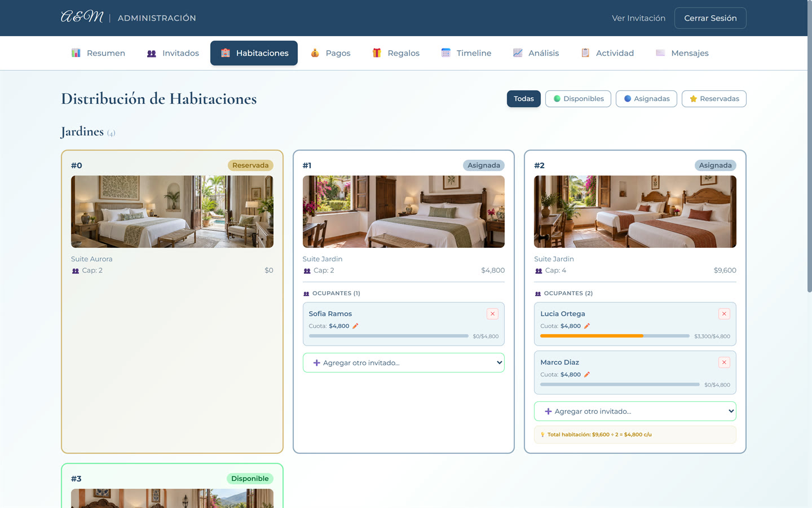
Task: Click Lucia Ortega payment progress bar
Action: coord(615,336)
